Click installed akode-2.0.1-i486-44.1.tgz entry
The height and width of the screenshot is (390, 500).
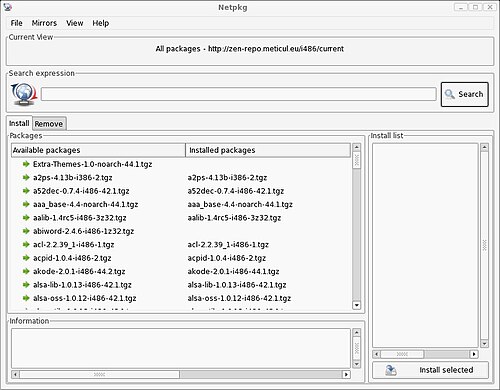pyautogui.click(x=233, y=271)
